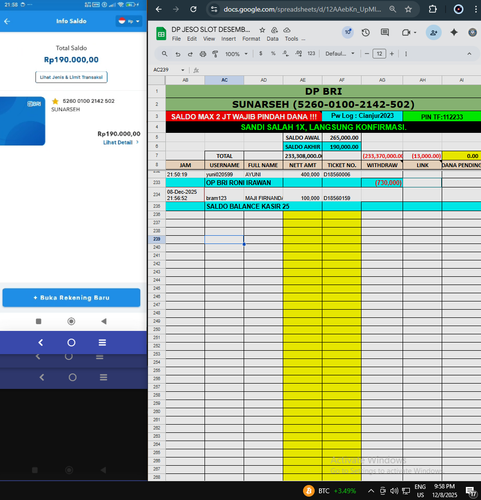
Task: Select the paint format tool
Action: coord(215,54)
